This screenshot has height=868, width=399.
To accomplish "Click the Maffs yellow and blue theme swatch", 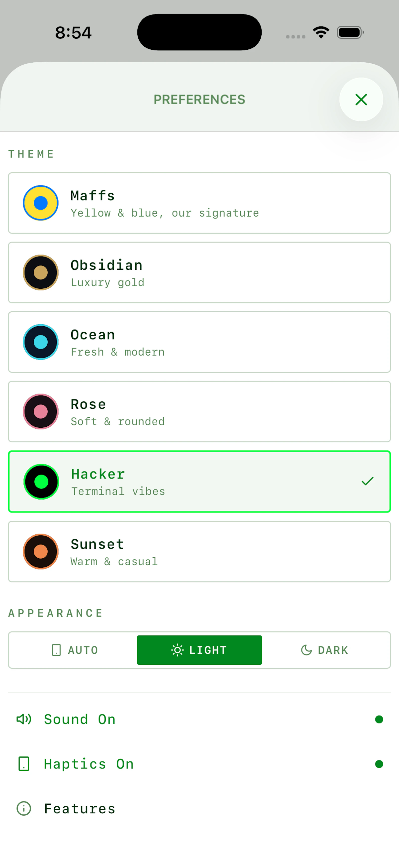I will (41, 203).
